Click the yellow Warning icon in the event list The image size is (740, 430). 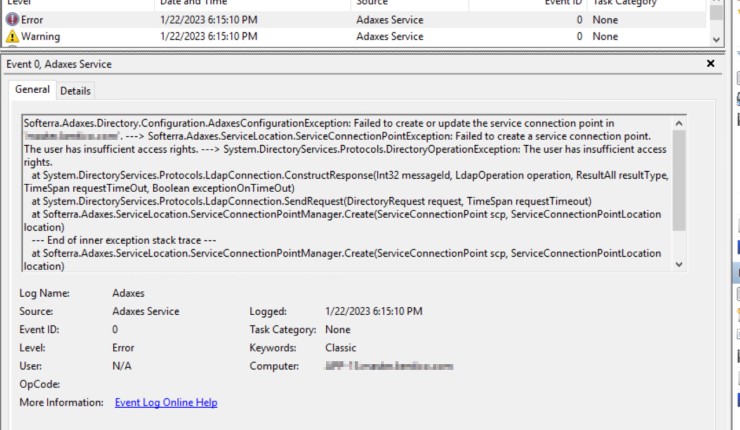pyautogui.click(x=13, y=37)
